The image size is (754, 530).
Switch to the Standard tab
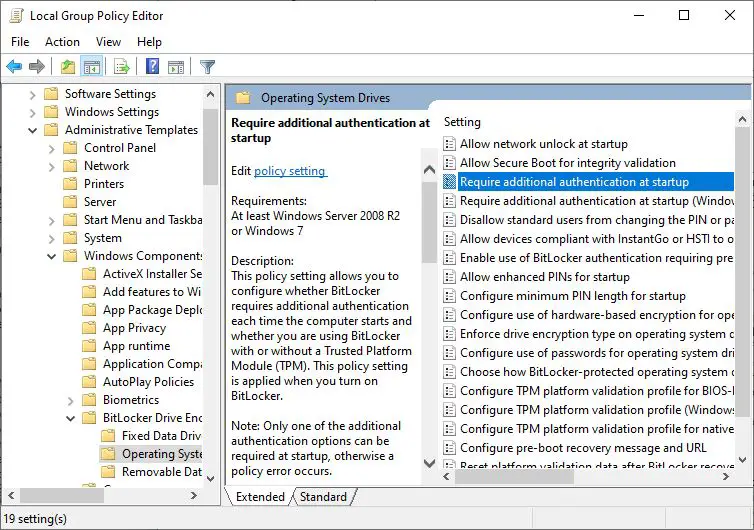tap(323, 497)
